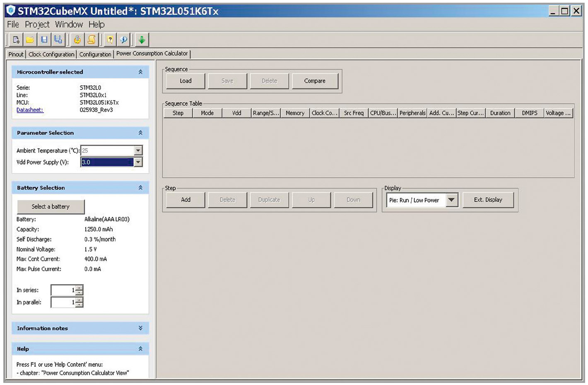
Task: Open Help via the question mark icon
Action: click(110, 40)
